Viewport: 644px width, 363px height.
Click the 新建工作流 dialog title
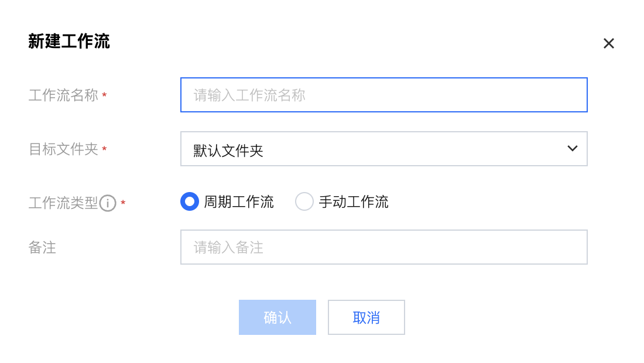[x=69, y=42]
